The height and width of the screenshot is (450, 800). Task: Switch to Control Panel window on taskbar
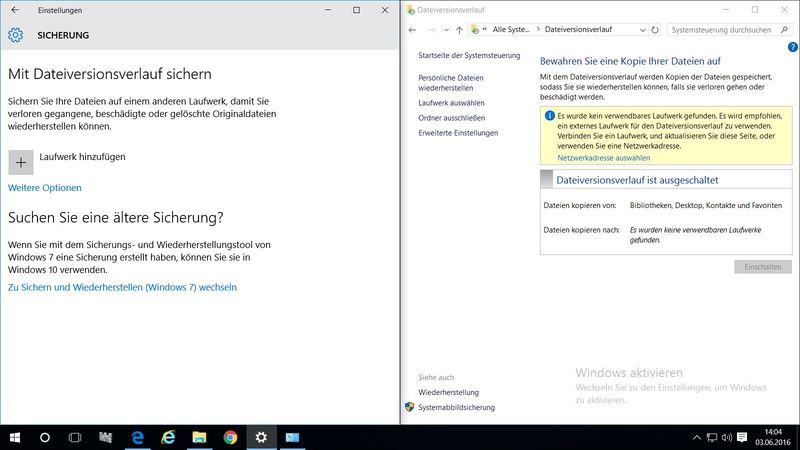click(292, 437)
